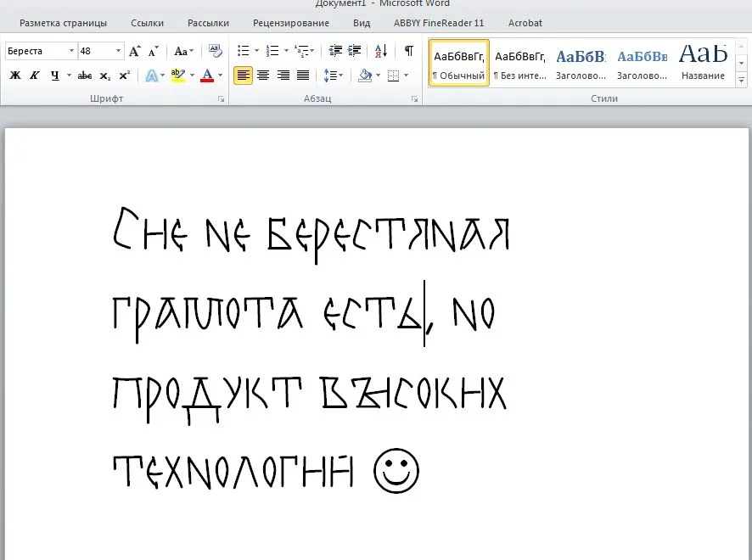Center-align the paragraph text
752x560 pixels.
(x=263, y=76)
